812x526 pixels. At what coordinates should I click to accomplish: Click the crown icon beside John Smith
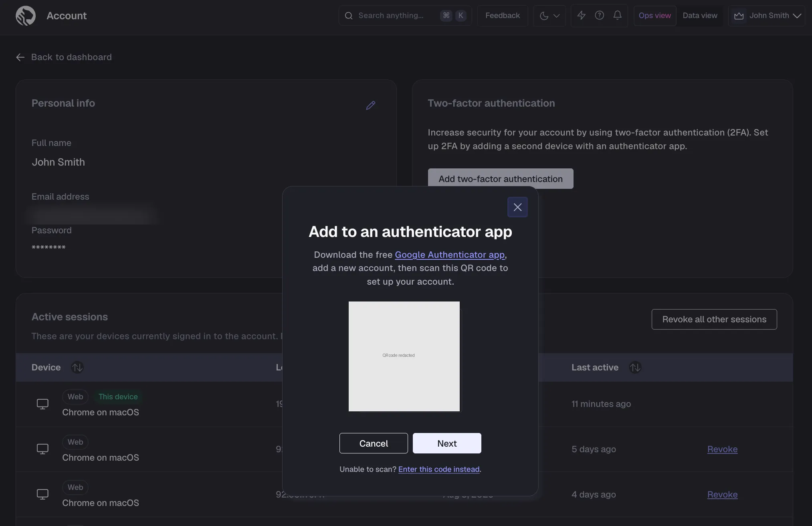(x=739, y=16)
